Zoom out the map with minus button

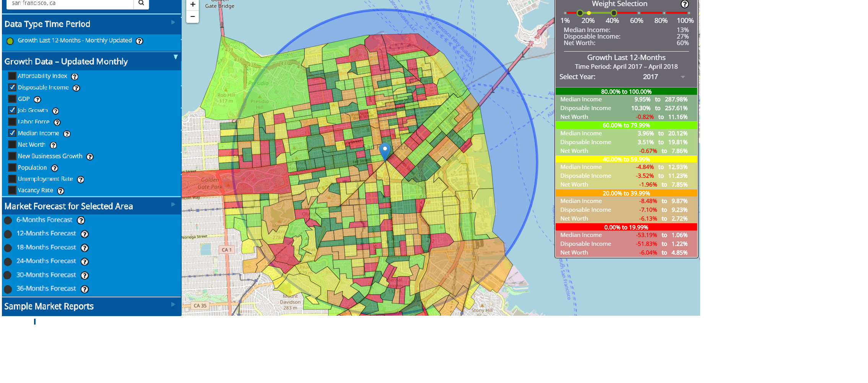coord(193,16)
